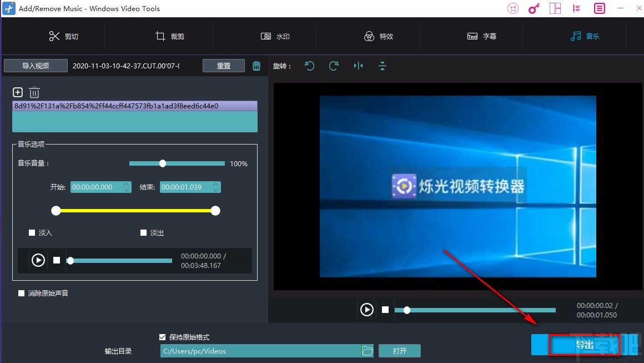Delete the selected music track
This screenshot has width=644, height=363.
[x=34, y=92]
